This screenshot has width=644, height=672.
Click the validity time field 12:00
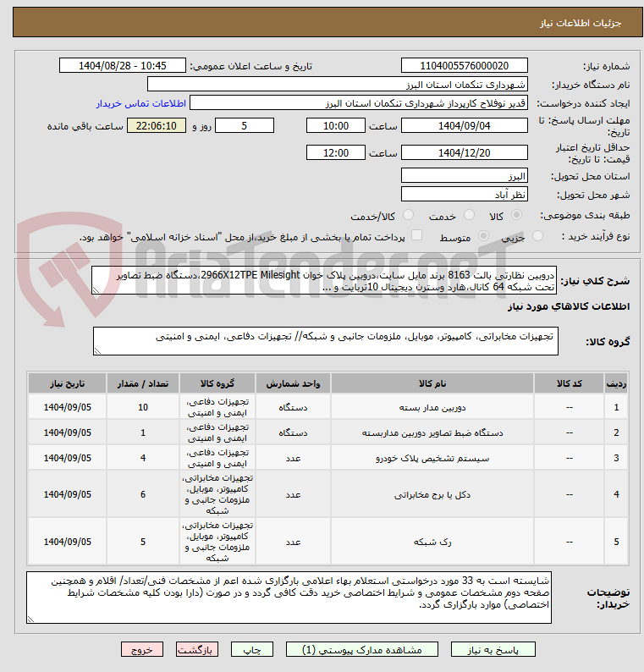(335, 152)
